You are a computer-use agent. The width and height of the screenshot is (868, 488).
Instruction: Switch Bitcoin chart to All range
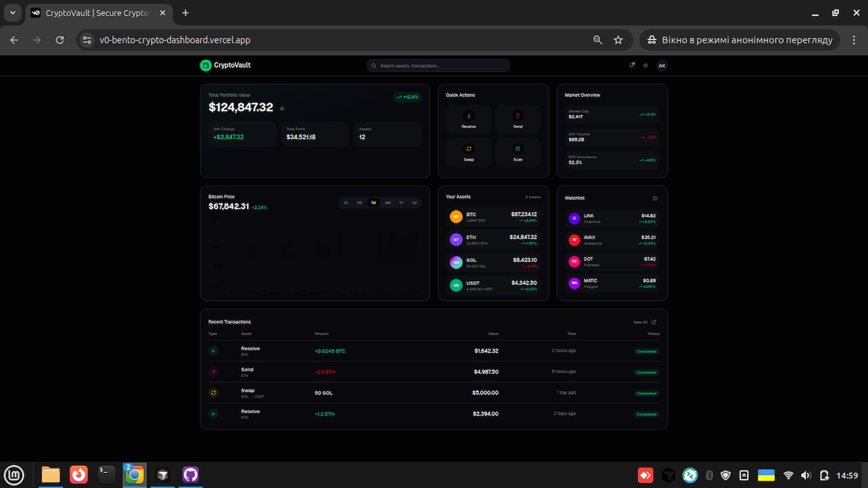[414, 203]
